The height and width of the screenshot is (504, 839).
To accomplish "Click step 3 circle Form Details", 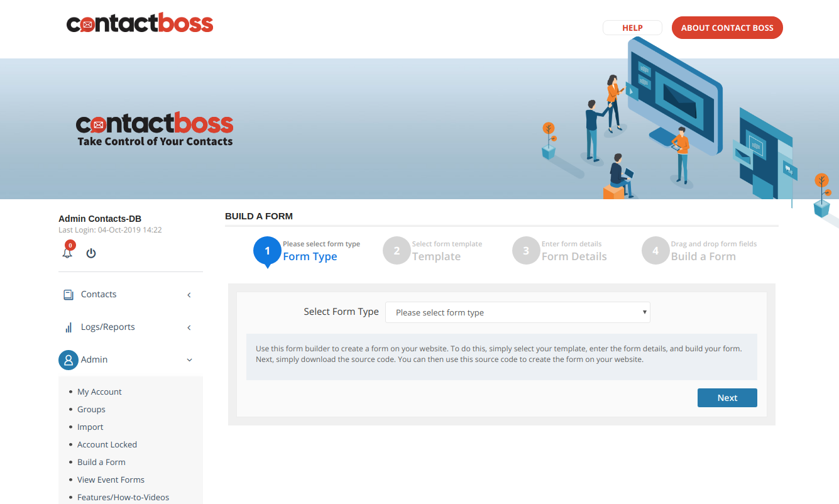I will point(526,251).
